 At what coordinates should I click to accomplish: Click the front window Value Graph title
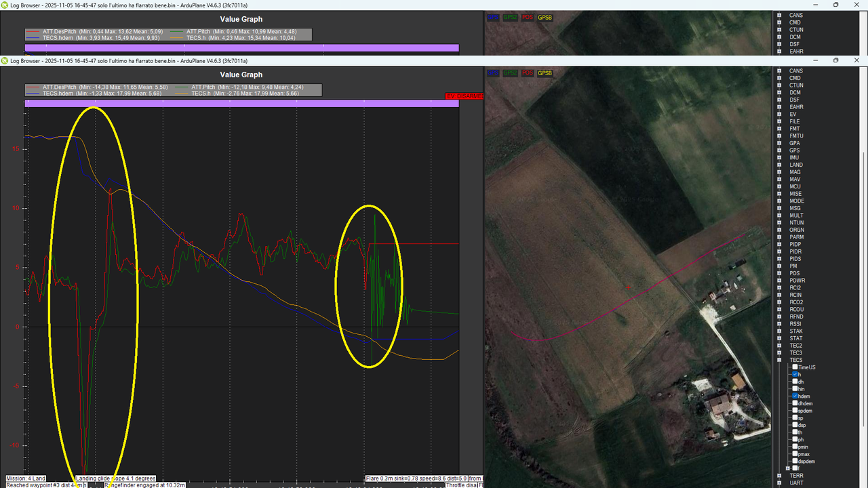241,75
